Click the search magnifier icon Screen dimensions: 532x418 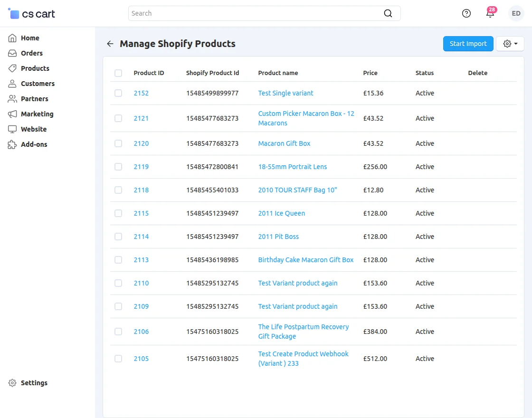(x=388, y=13)
